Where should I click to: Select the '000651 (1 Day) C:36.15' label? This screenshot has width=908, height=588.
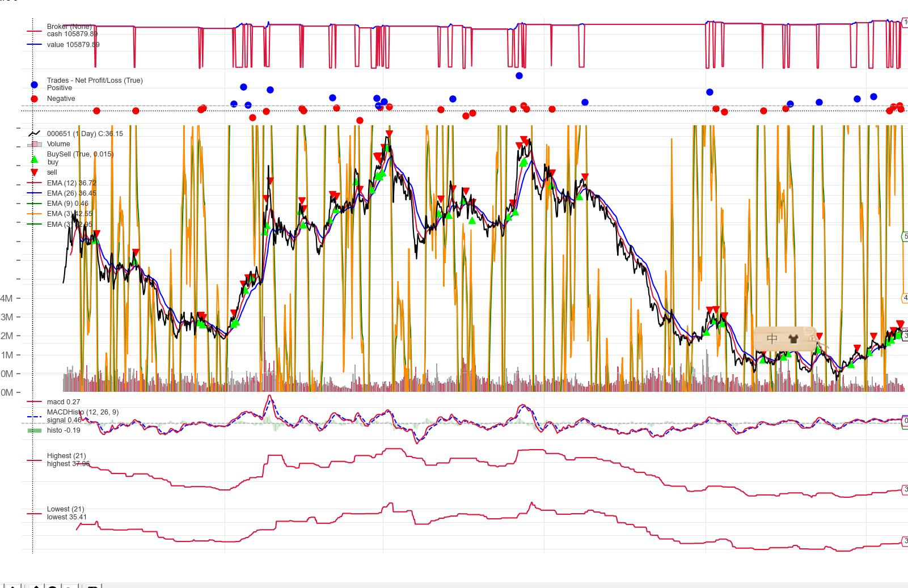tap(85, 134)
